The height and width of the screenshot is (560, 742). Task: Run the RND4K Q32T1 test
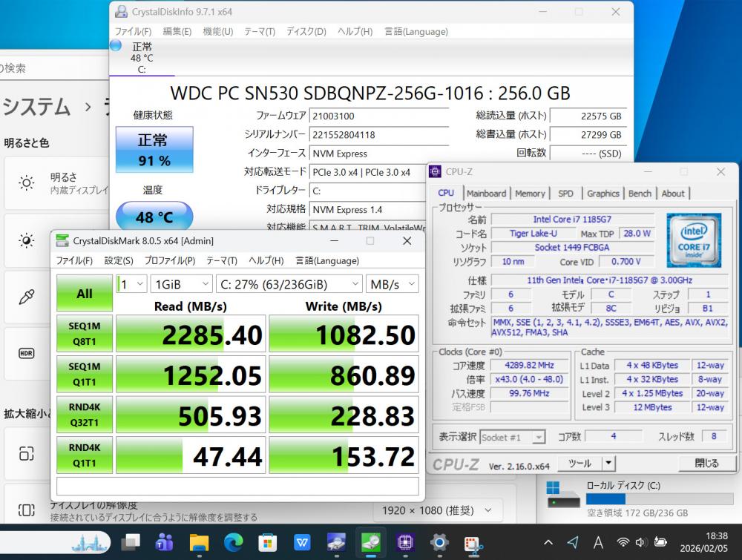click(85, 415)
